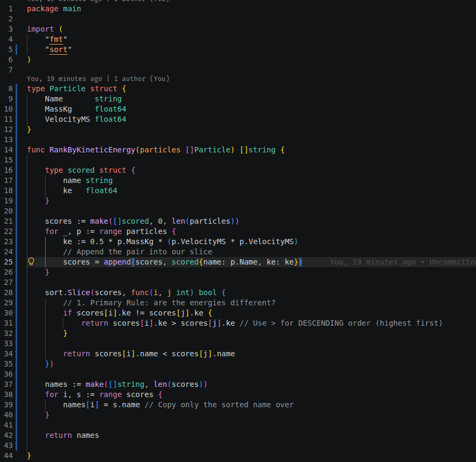Click '0.5' literal on line 23
Screen dimensions: 476x462
(x=97, y=241)
